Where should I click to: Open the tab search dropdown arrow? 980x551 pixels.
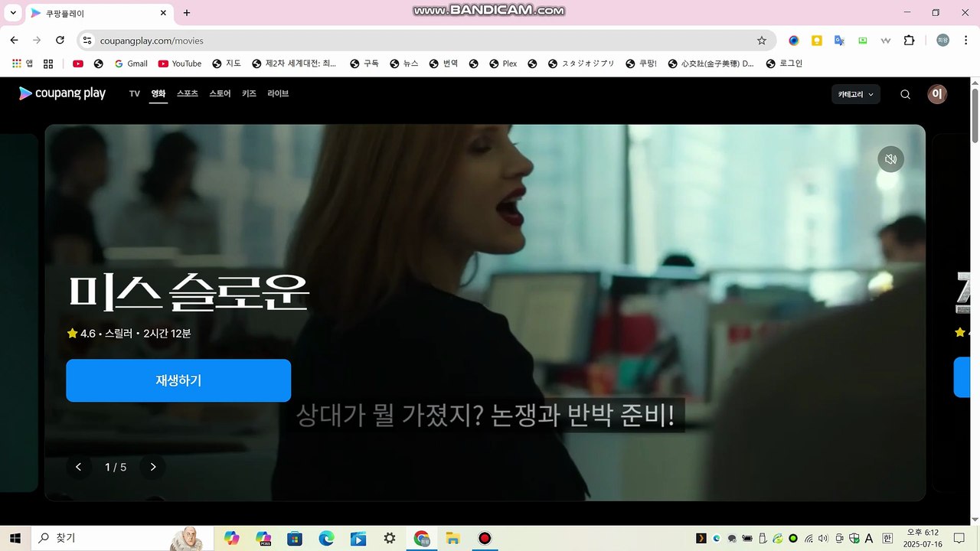tap(13, 13)
